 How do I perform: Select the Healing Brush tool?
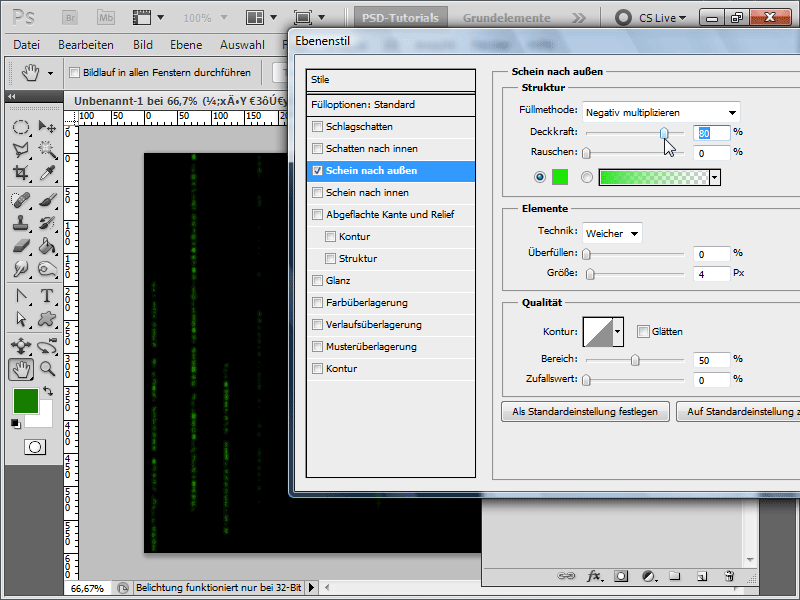20,200
